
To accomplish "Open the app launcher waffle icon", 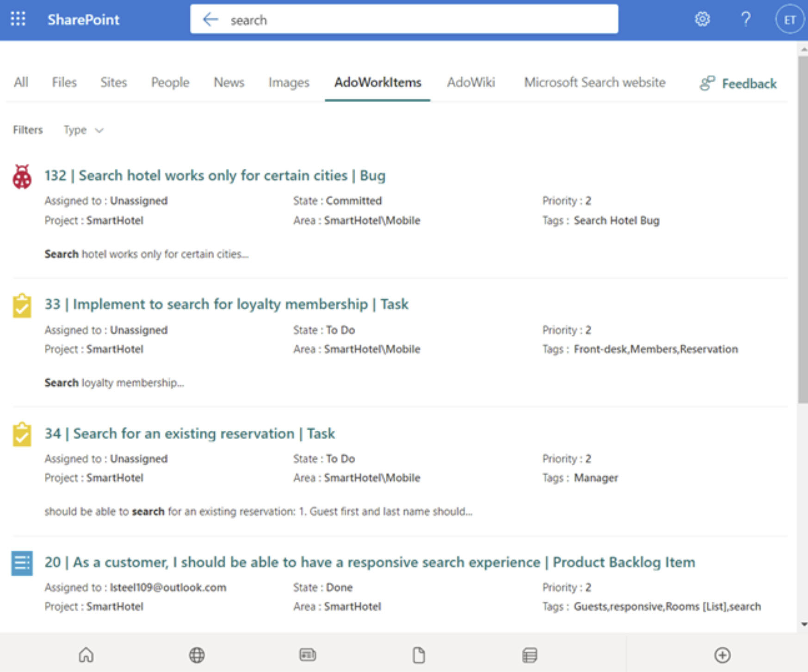I will (18, 19).
